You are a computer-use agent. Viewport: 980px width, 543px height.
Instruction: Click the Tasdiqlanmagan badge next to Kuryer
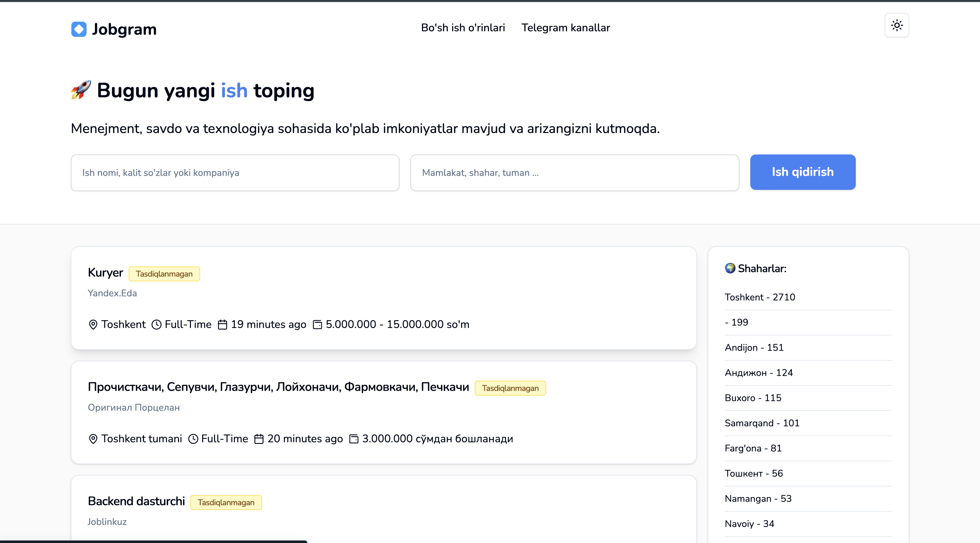tap(164, 274)
